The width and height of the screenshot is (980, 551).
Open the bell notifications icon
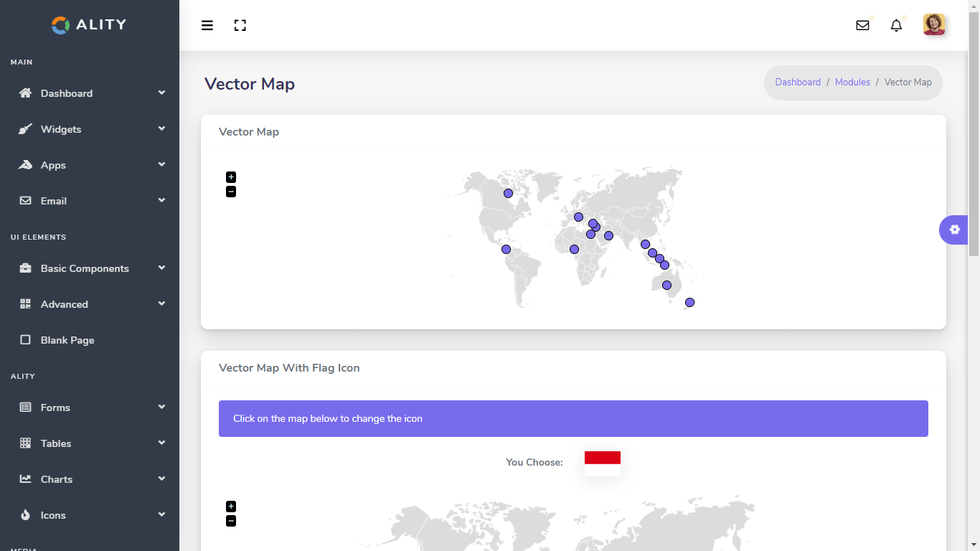point(896,26)
